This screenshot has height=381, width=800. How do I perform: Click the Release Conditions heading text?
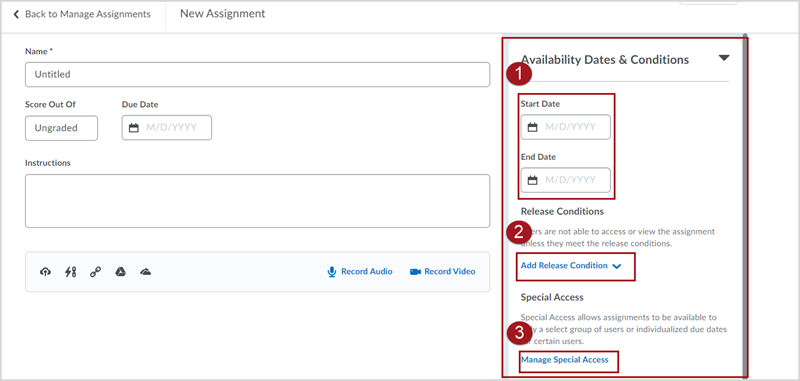pos(562,211)
